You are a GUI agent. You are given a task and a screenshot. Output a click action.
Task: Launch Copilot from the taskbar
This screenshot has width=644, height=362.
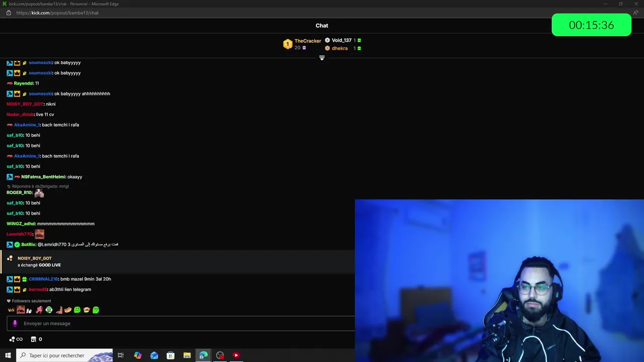[x=138, y=355]
